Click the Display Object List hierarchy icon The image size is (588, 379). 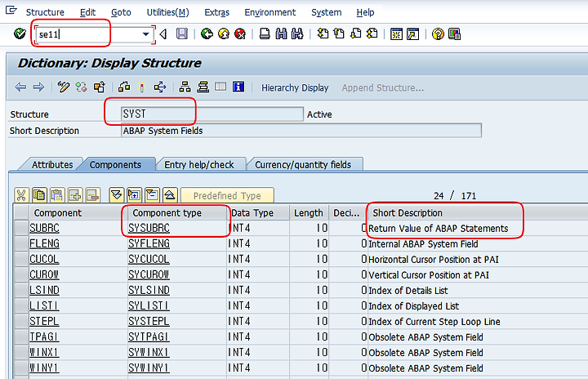[x=185, y=87]
